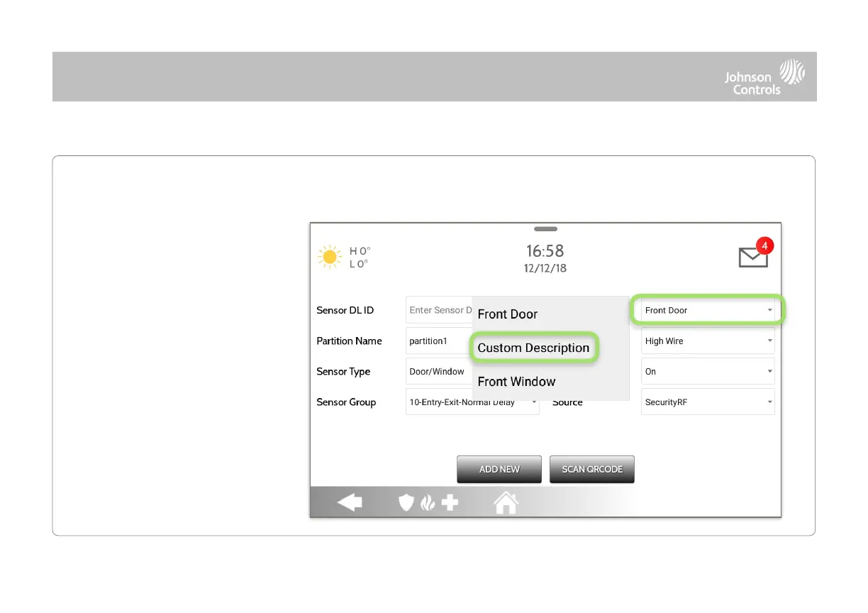Open the On voice prompts dropdown

click(708, 372)
